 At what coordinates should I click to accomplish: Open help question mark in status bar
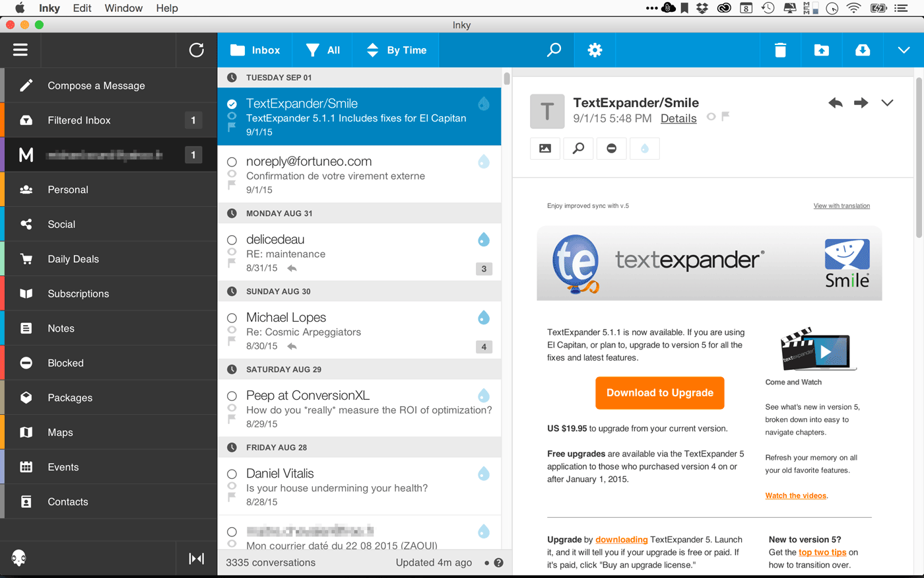pos(499,563)
